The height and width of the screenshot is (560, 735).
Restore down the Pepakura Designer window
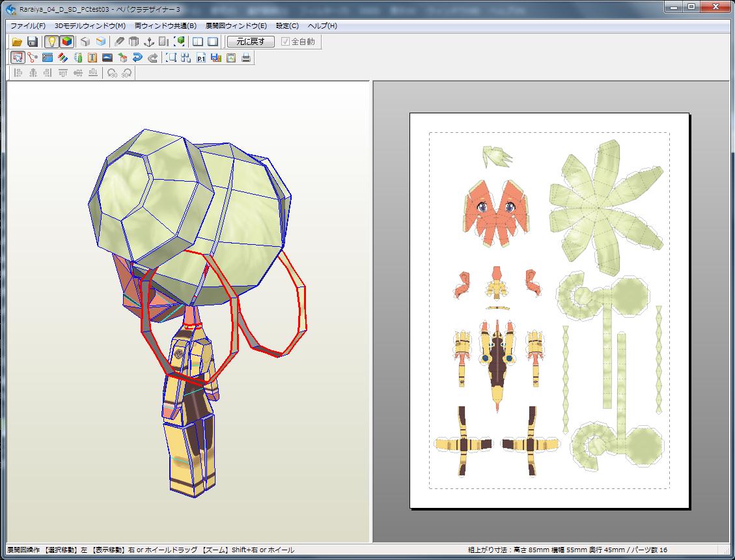[692, 7]
